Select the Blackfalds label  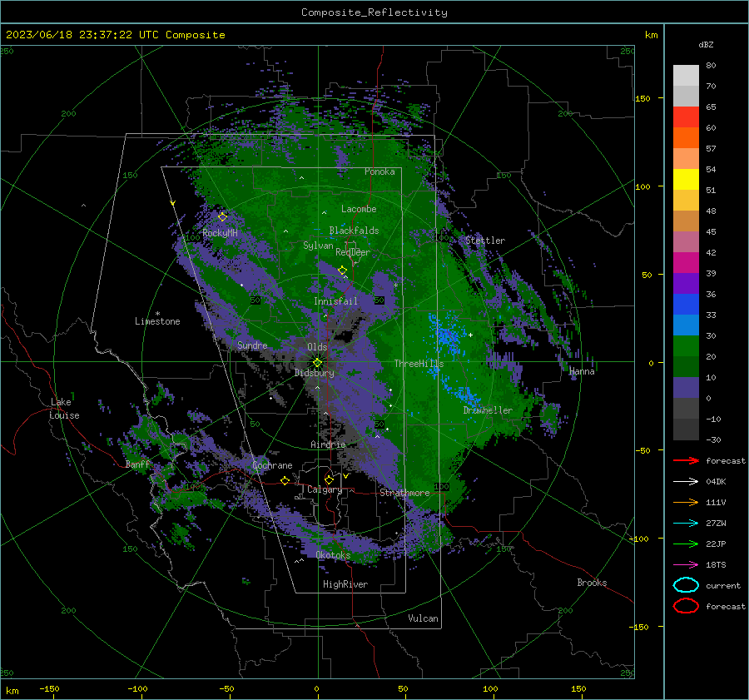click(354, 231)
